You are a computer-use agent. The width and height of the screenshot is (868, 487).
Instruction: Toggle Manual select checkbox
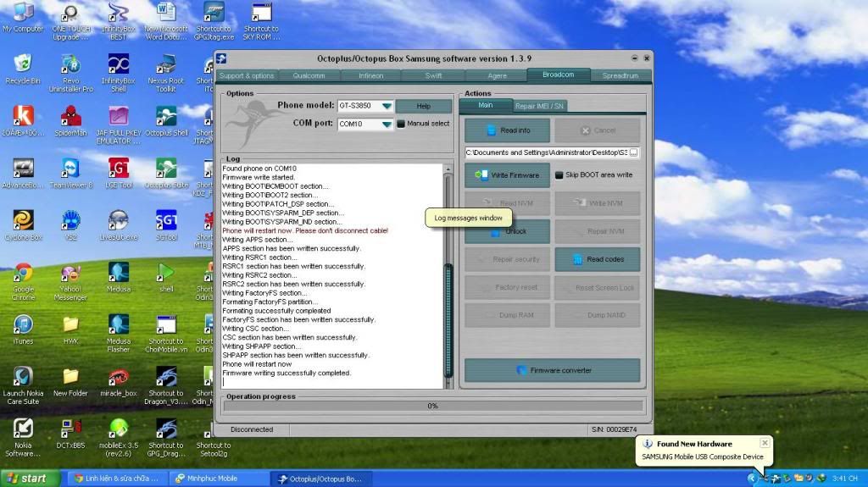[401, 124]
